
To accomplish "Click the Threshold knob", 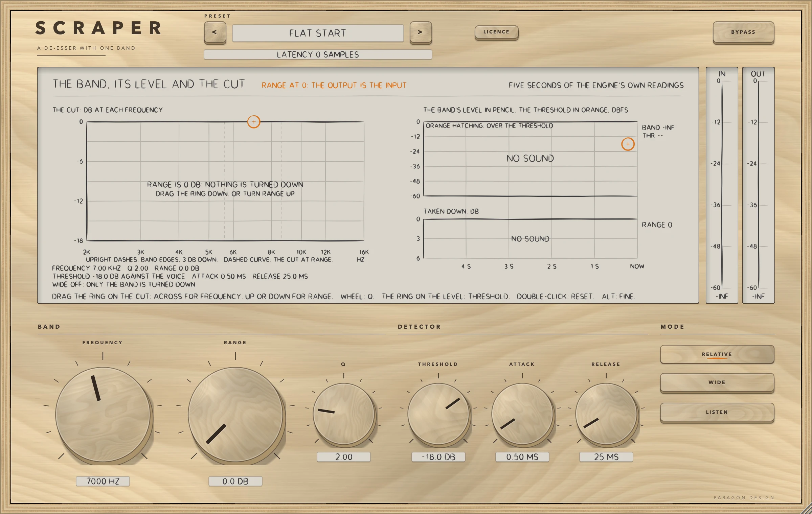I will (x=438, y=414).
